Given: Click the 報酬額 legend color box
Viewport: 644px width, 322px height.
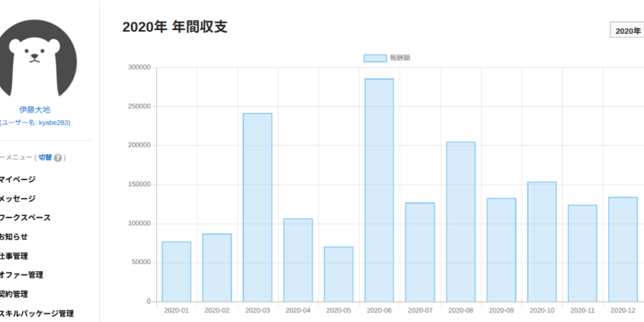Looking at the screenshot, I should (374, 58).
